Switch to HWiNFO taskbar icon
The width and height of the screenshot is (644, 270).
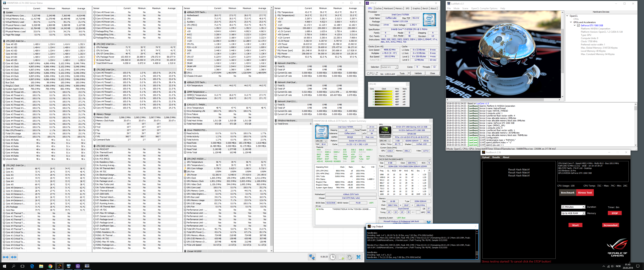pos(69,266)
